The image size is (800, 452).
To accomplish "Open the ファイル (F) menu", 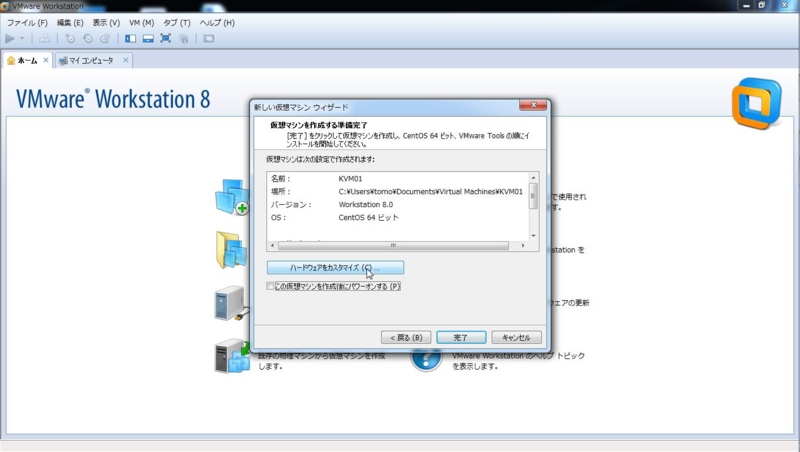I will click(27, 23).
